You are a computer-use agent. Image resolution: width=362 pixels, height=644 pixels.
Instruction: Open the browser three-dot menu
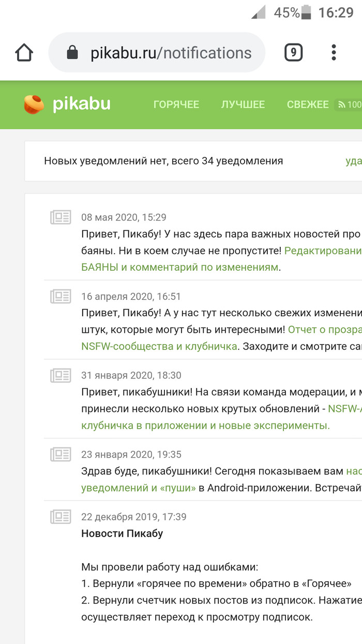(334, 52)
